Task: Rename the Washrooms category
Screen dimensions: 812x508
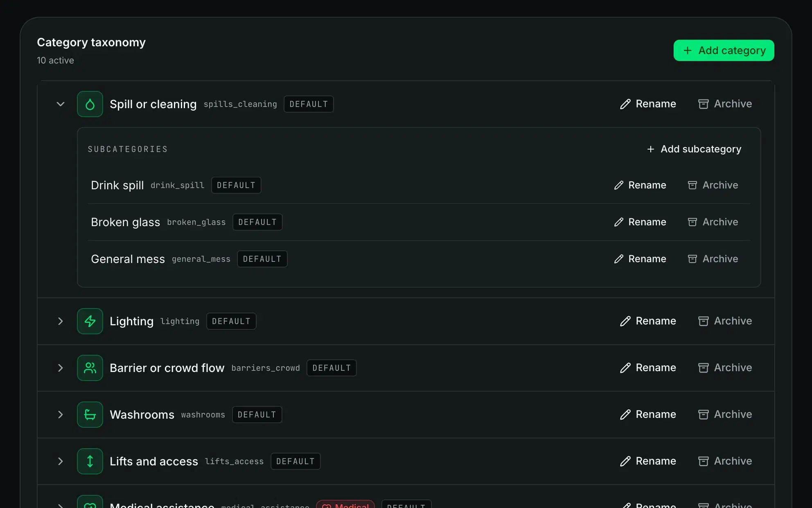Action: pos(648,415)
